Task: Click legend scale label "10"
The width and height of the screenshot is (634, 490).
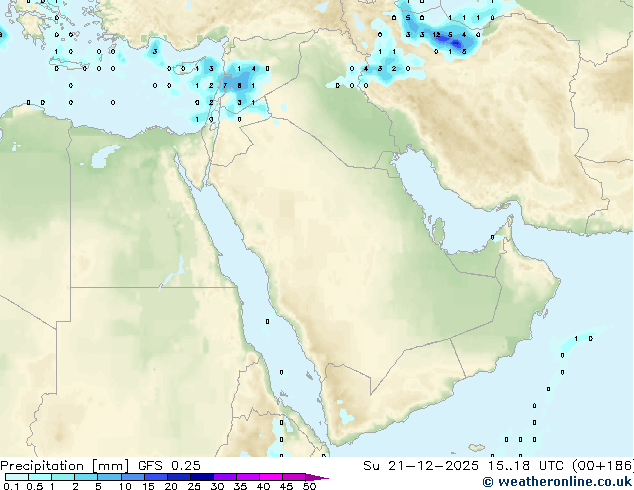Action: (x=125, y=486)
